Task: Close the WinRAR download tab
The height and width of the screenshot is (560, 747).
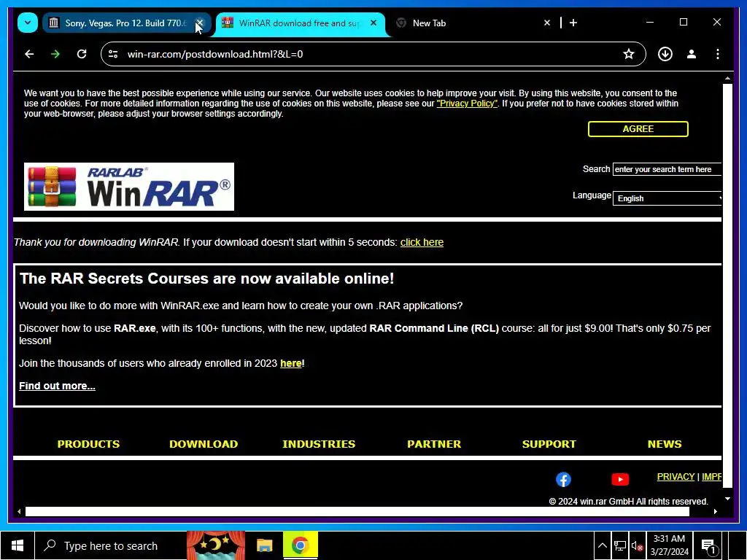Action: 373,23
